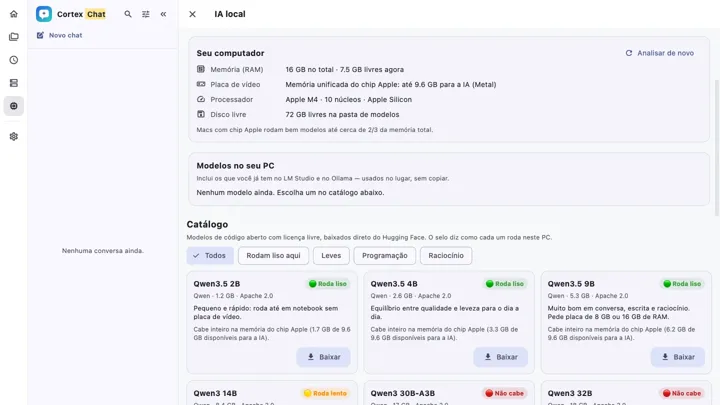Click the Qwen3 30B-A3B card title
This screenshot has width=720, height=405.
point(403,394)
